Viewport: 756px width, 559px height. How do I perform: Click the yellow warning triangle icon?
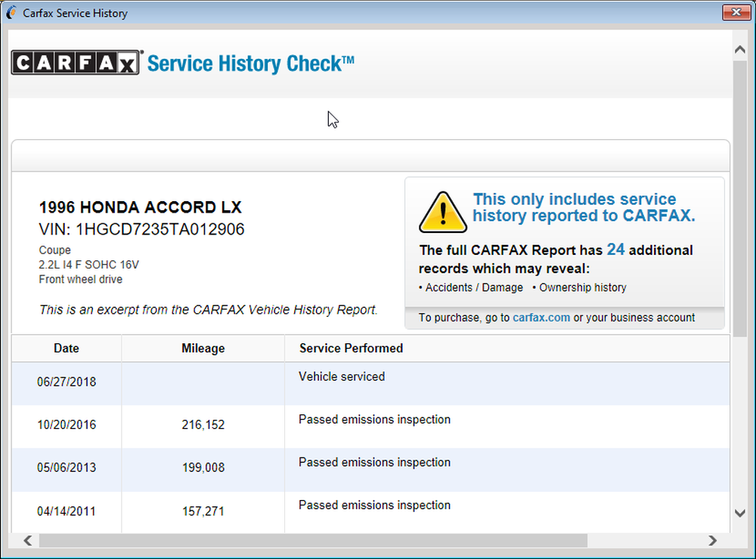442,213
